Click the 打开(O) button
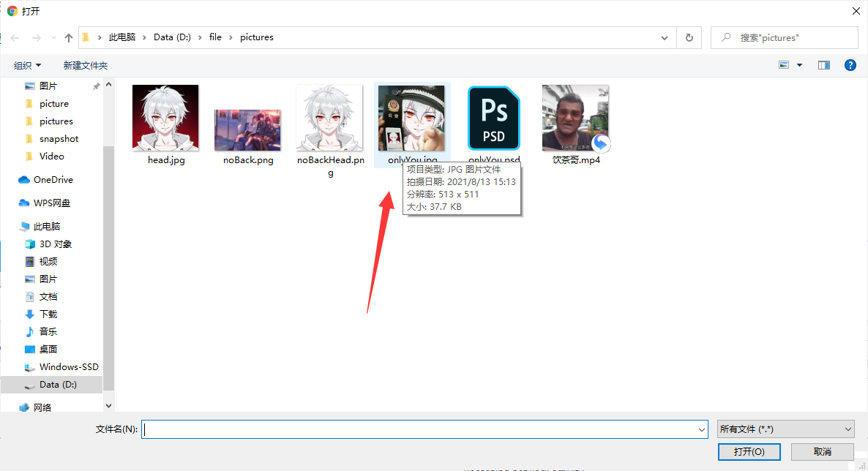The width and height of the screenshot is (868, 471). click(749, 452)
